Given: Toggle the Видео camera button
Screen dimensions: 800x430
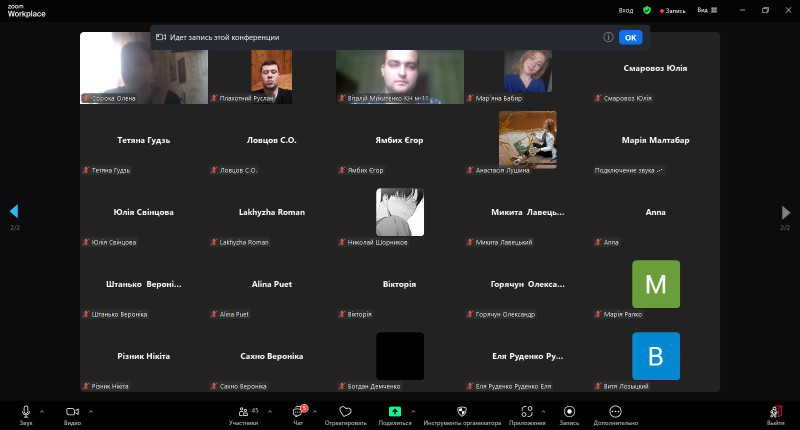Looking at the screenshot, I should 72,411.
